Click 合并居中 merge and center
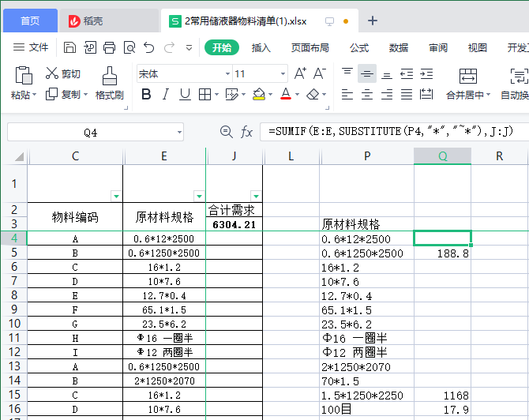The image size is (529, 420). (x=468, y=84)
